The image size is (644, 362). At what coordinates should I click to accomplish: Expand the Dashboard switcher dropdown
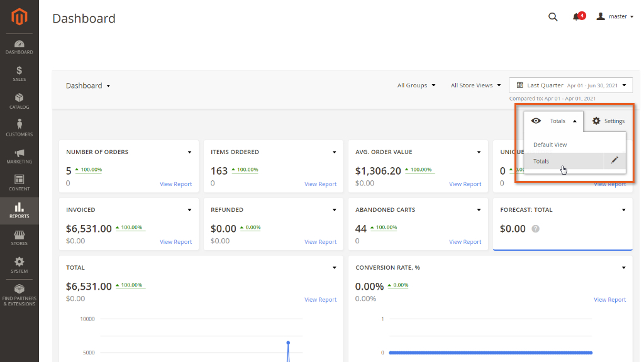[x=88, y=85]
